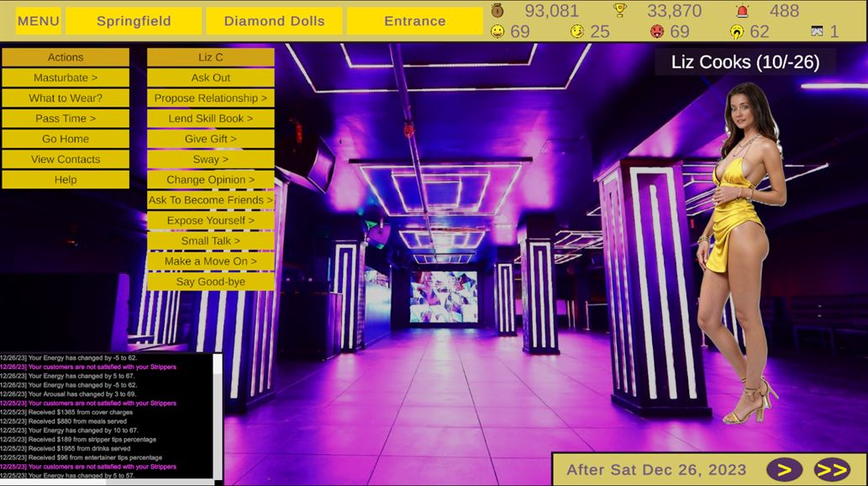Image resolution: width=868 pixels, height=486 pixels.
Task: Expand the Lend Skill Book submenu
Action: click(x=210, y=119)
